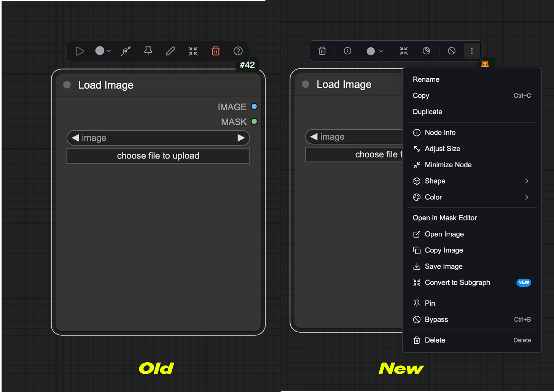Viewport: 554px width, 392px height.
Task: Open the node color picker in Old toolbar
Action: (x=103, y=51)
